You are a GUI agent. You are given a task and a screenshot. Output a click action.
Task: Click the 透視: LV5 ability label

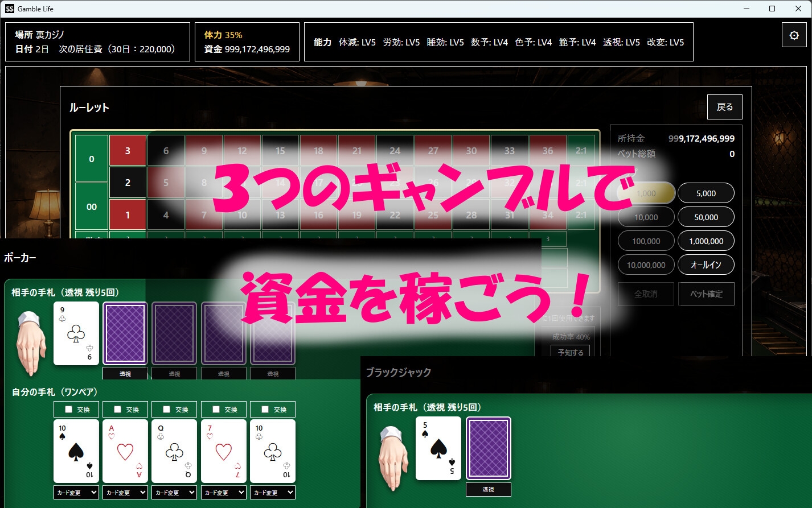click(x=621, y=42)
